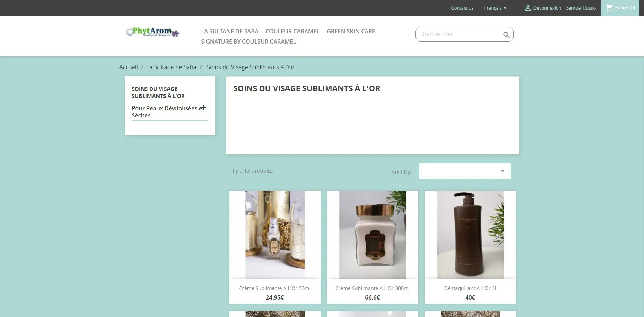Screen dimensions: 644x317
Task: Open Crème Sublimante À L'Or-300ml product title
Action: [x=372, y=288]
